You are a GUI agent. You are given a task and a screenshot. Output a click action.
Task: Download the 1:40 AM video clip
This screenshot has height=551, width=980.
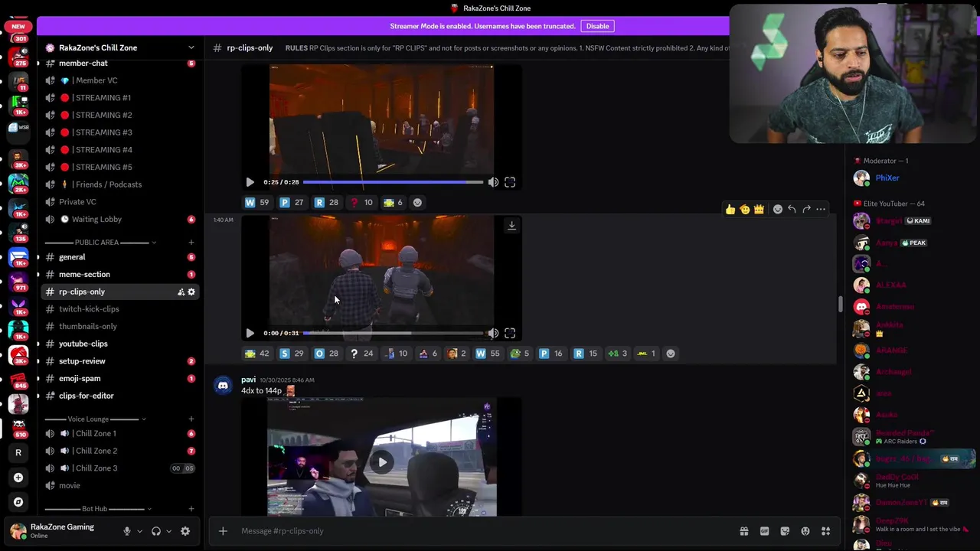(511, 225)
